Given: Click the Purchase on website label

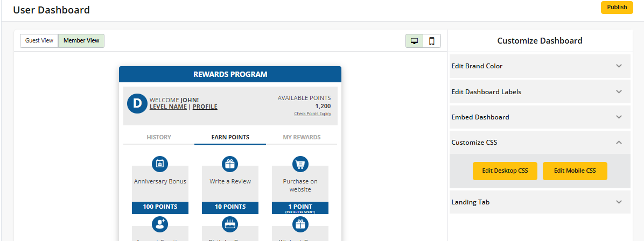Looking at the screenshot, I should [300, 186].
